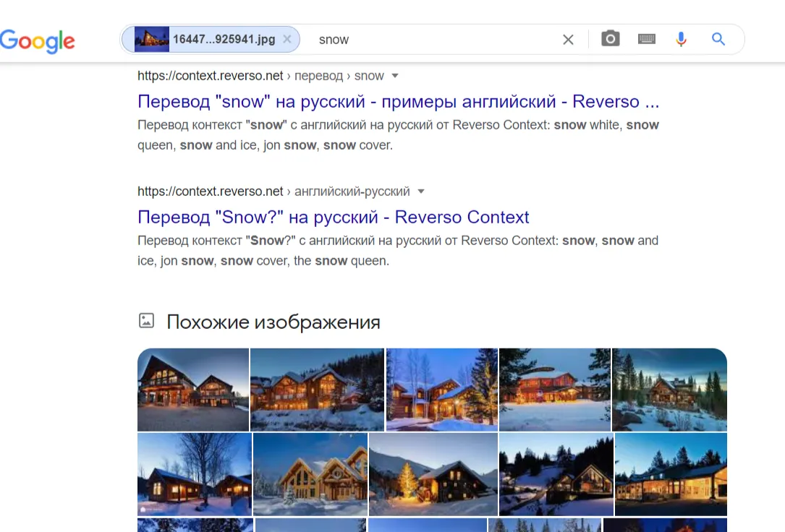785x532 pixels.
Task: Open second top-row image of snowy lodge
Action: (x=318, y=390)
